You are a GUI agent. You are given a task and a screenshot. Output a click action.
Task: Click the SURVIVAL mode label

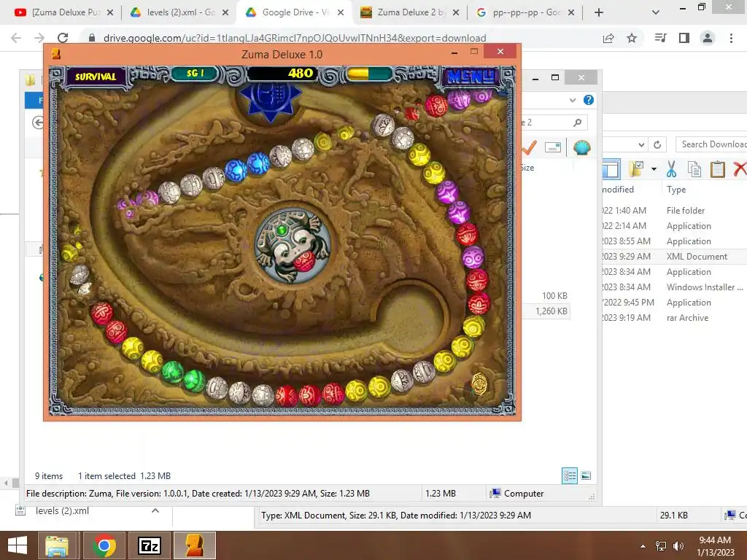(96, 77)
